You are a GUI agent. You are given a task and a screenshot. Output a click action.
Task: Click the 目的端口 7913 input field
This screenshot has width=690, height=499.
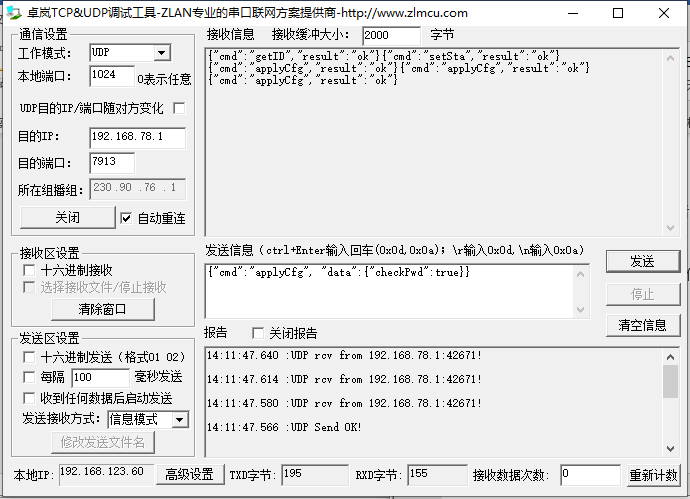(x=112, y=163)
